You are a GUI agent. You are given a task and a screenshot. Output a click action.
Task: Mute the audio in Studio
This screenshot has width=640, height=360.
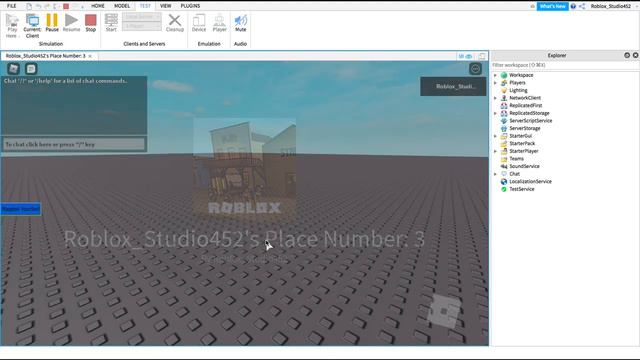(x=240, y=22)
